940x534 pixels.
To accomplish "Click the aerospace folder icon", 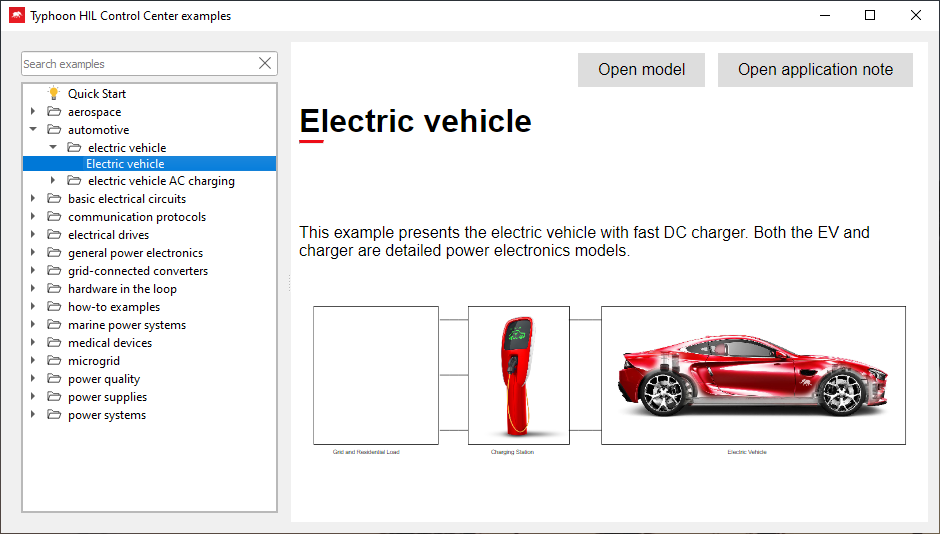I will pyautogui.click(x=54, y=111).
